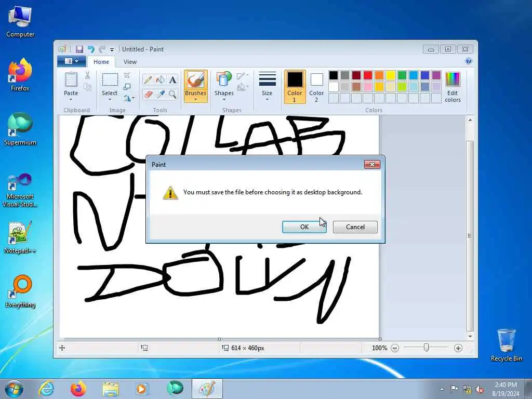This screenshot has height=399, width=532.
Task: Click the zoom slider thumb
Action: point(427,348)
